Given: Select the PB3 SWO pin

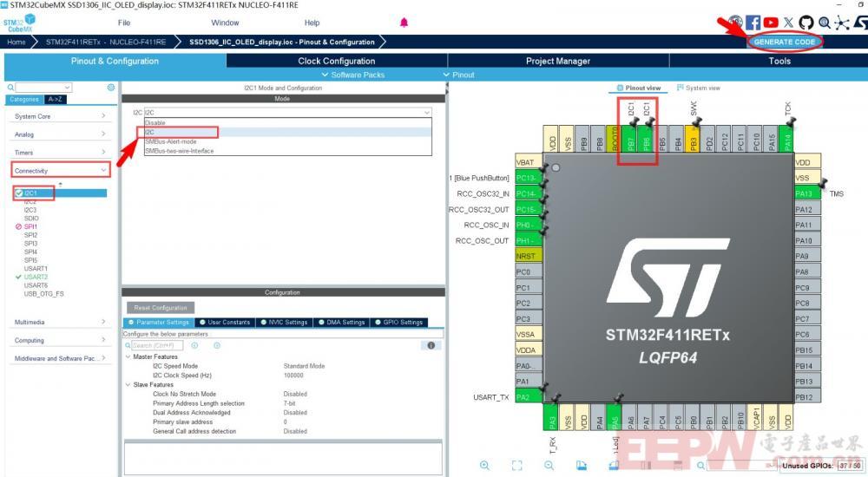Looking at the screenshot, I should (x=693, y=139).
